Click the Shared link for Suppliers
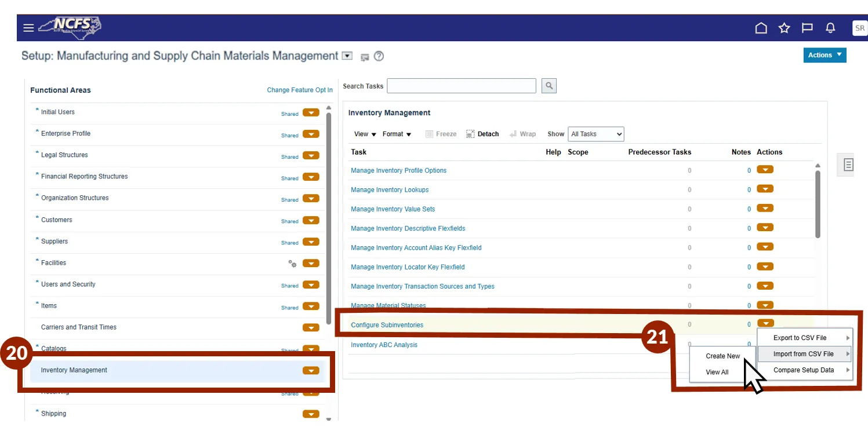 (x=290, y=243)
